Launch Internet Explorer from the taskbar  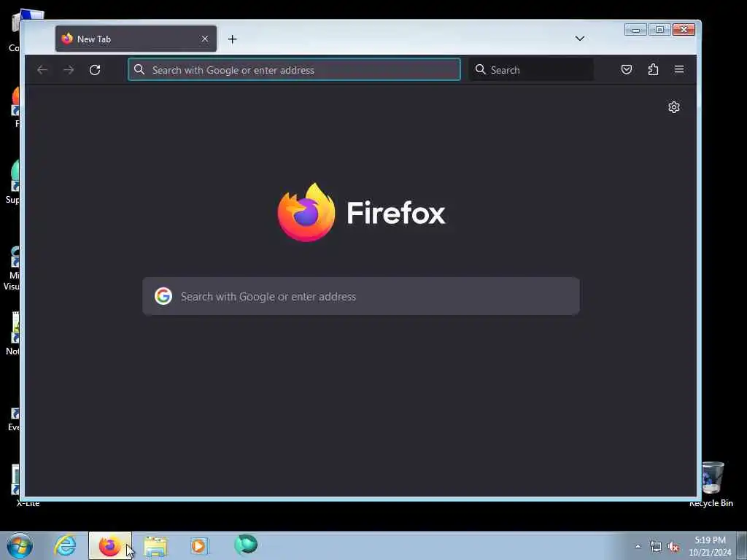coord(65,545)
